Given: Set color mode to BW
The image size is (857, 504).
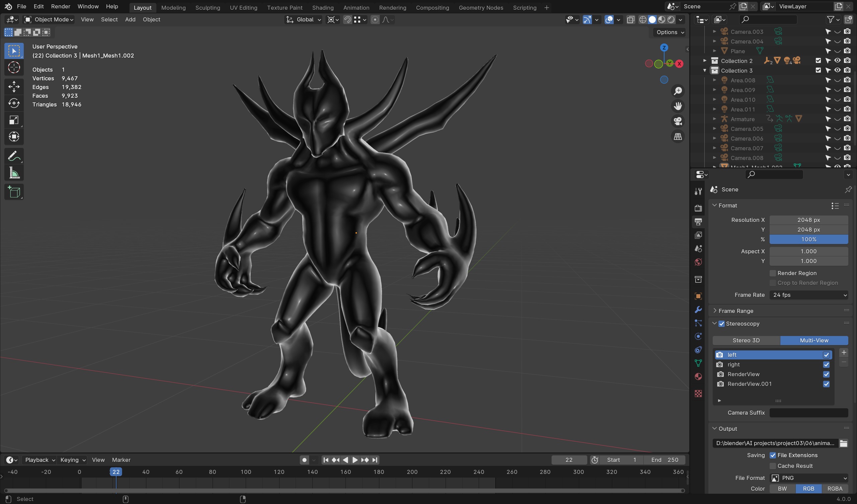Looking at the screenshot, I should [x=782, y=489].
